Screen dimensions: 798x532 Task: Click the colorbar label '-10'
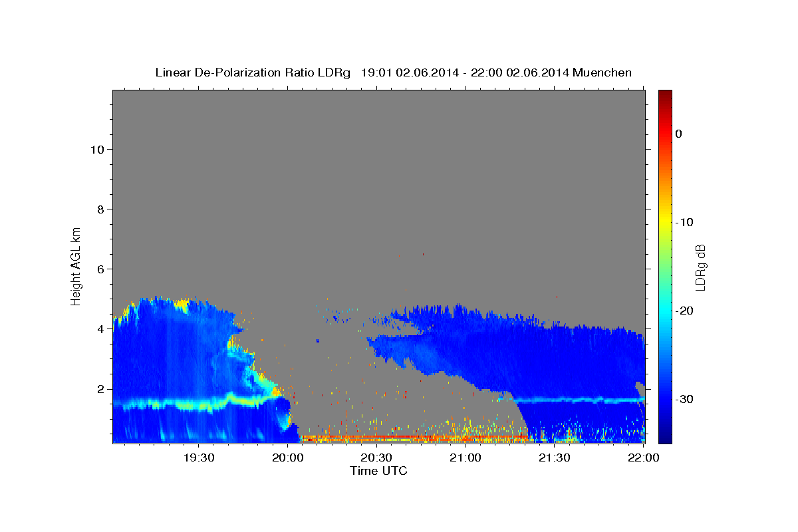(x=685, y=222)
